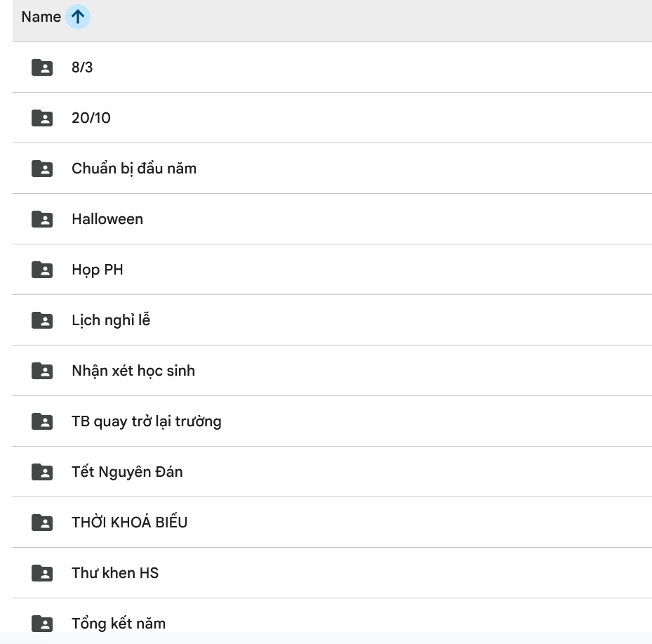Click the folder icon beside Họp PH
This screenshot has width=652, height=644.
[x=42, y=270]
